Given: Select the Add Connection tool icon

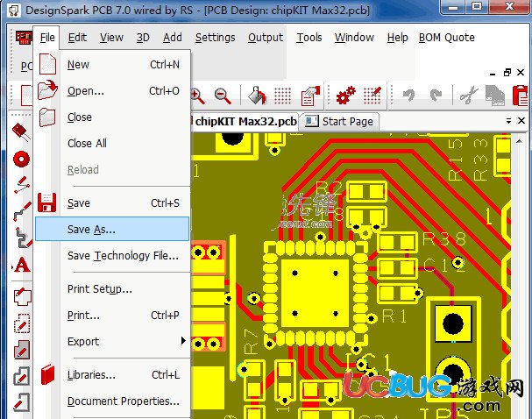Looking at the screenshot, I should coord(23,185).
